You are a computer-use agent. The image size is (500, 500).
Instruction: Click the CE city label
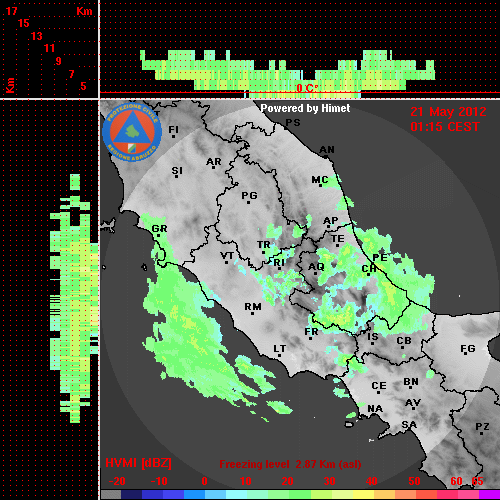pyautogui.click(x=379, y=386)
